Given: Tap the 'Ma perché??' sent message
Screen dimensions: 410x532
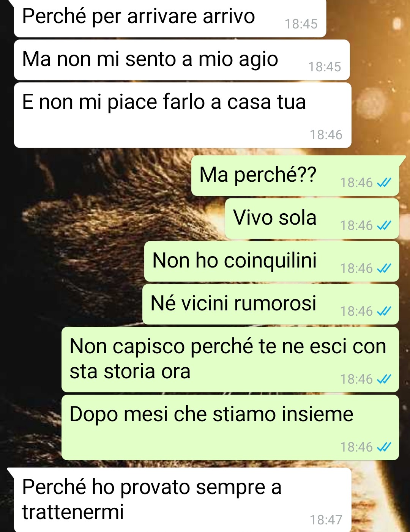Looking at the screenshot, I should pos(296,176).
